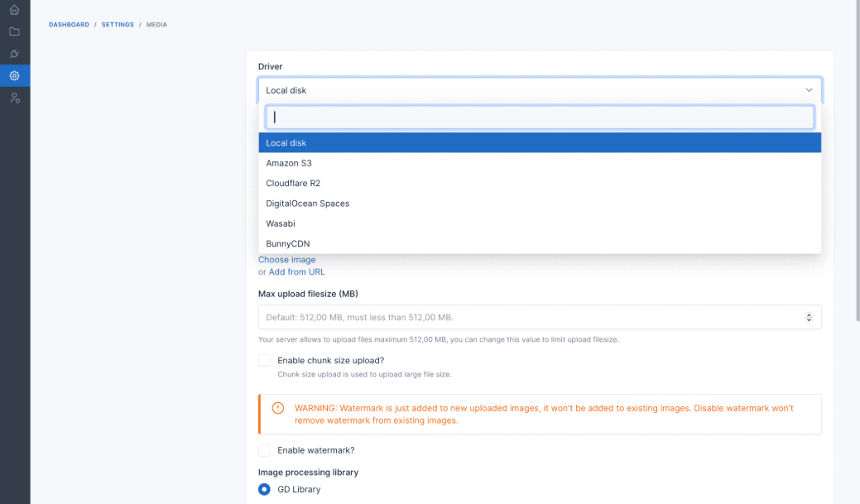Click the chunk size upload description text
This screenshot has width=860, height=504.
click(x=364, y=375)
